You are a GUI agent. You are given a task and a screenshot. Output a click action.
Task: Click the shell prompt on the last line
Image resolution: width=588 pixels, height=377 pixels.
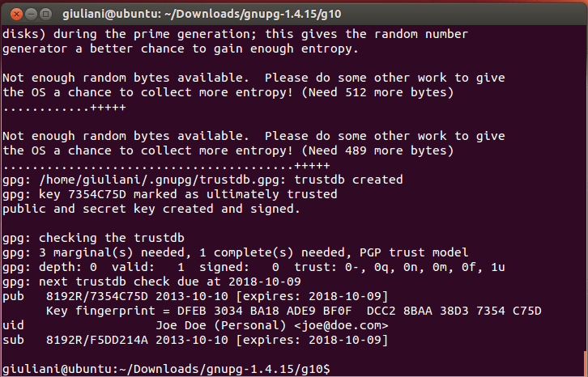[x=166, y=369]
